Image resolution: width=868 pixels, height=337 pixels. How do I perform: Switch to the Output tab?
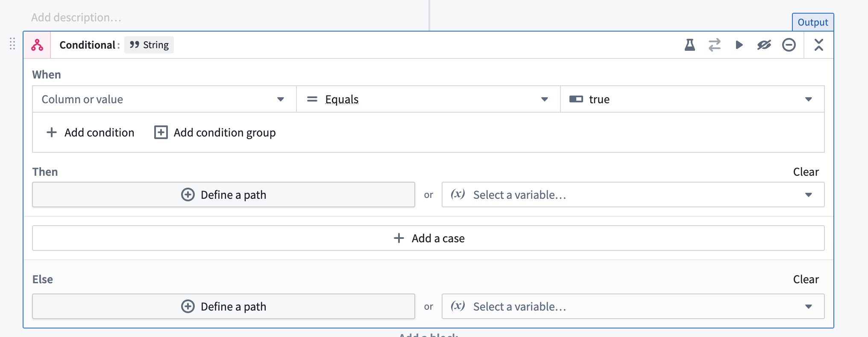click(x=812, y=22)
